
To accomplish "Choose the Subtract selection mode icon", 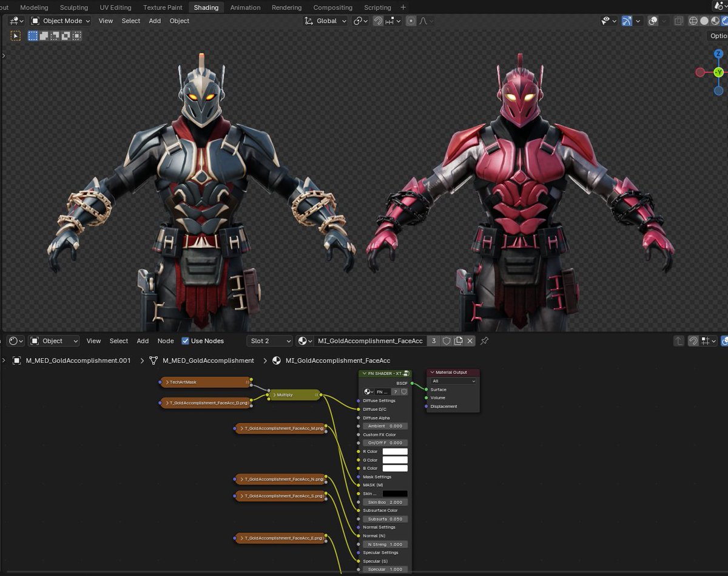I will (55, 36).
